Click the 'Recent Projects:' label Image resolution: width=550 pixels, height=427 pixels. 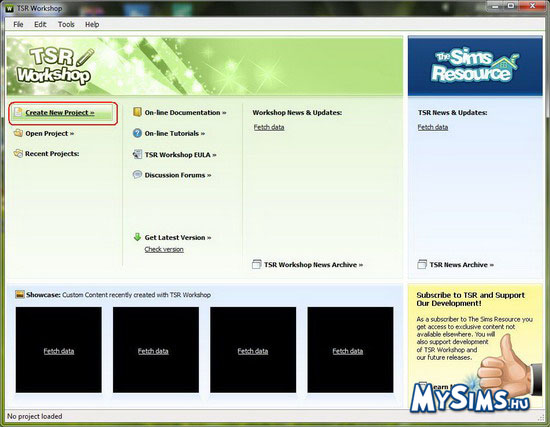(52, 154)
